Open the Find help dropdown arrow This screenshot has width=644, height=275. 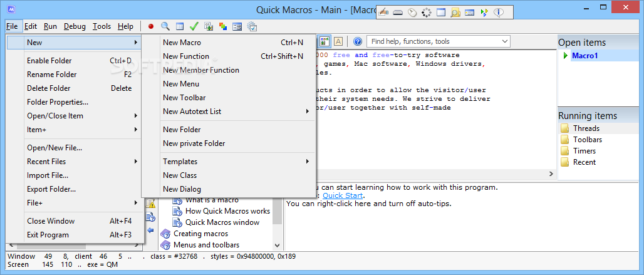click(504, 41)
